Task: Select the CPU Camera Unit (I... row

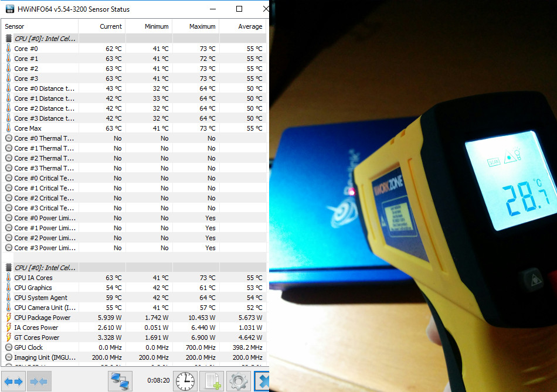Action: 135,308
